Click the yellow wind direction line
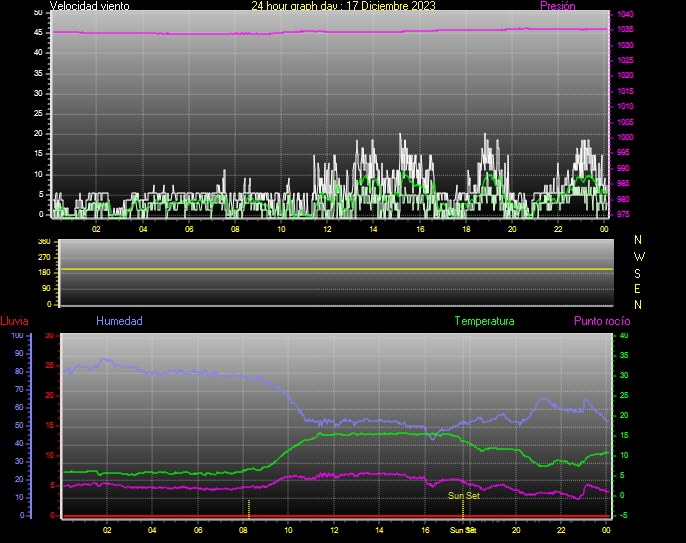The width and height of the screenshot is (686, 543). tap(336, 269)
